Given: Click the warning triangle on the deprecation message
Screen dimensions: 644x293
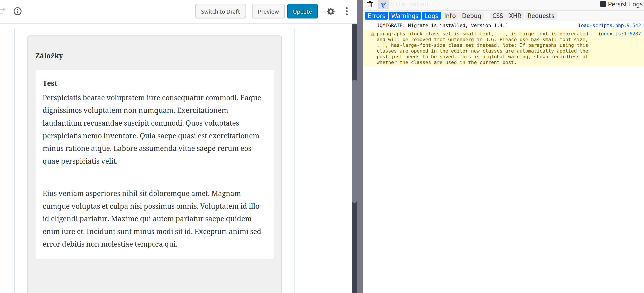Looking at the screenshot, I should pyautogui.click(x=373, y=34).
